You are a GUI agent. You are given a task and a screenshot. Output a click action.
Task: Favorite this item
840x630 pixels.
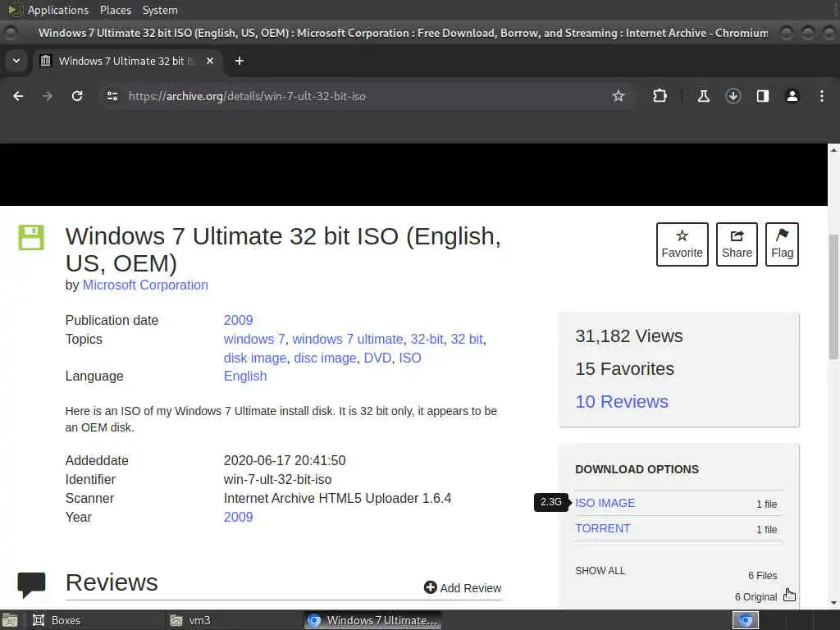pyautogui.click(x=682, y=244)
